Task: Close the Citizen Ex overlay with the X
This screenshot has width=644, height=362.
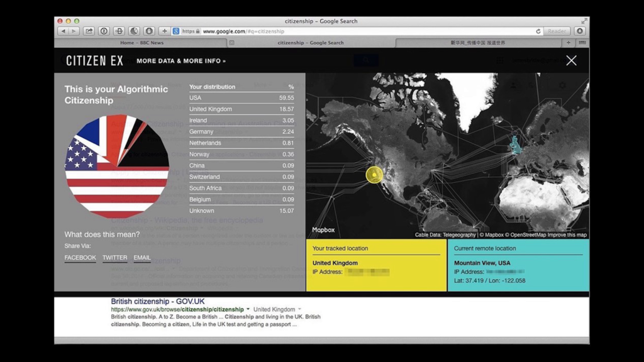Action: [571, 60]
